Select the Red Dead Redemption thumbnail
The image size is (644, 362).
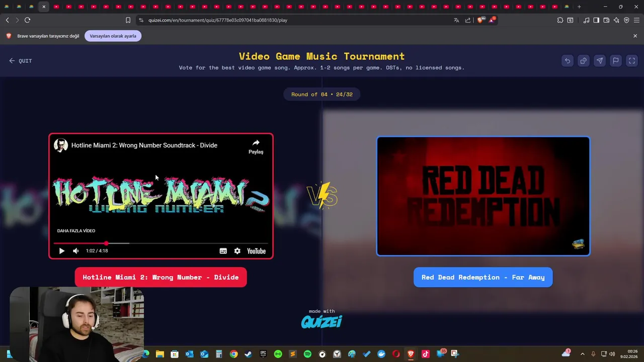483,196
